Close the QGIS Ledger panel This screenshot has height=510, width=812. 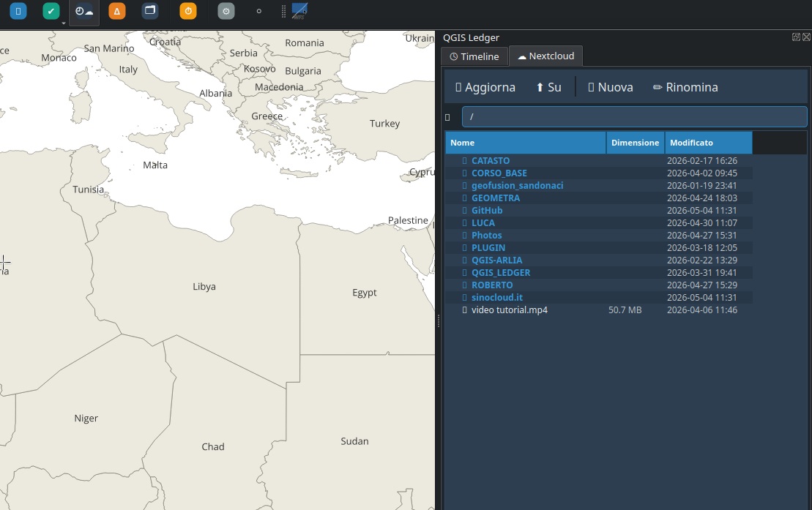pos(806,37)
